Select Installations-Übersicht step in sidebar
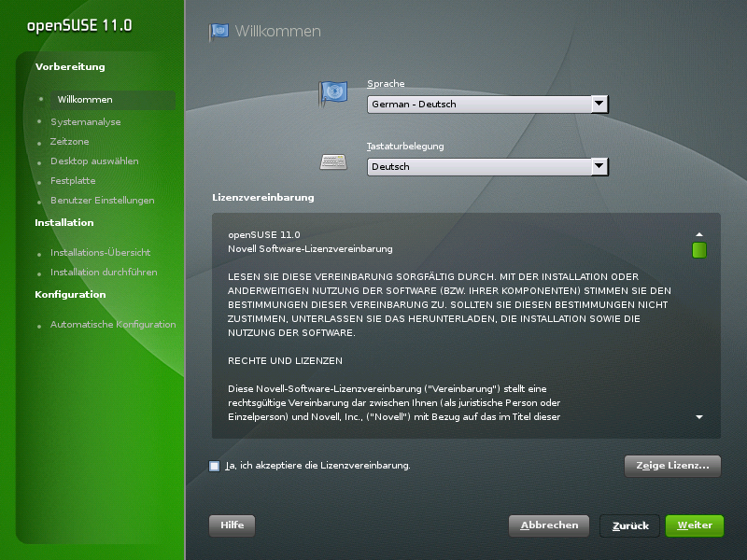Image resolution: width=747 pixels, height=560 pixels. click(101, 252)
